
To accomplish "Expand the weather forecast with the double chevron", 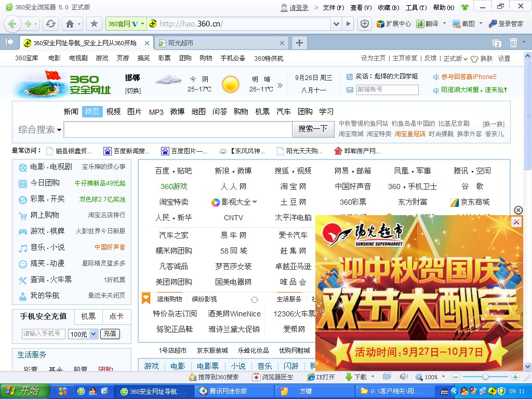I will pyautogui.click(x=280, y=85).
